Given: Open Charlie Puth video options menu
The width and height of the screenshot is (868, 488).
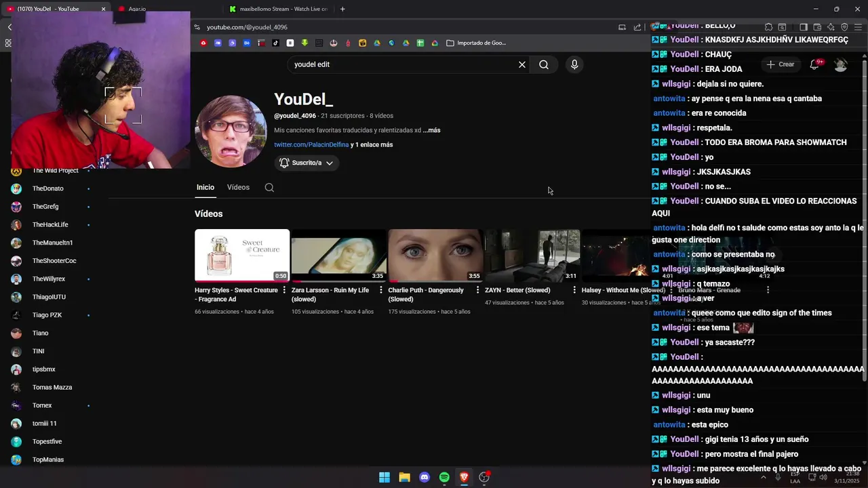Looking at the screenshot, I should point(477,290).
